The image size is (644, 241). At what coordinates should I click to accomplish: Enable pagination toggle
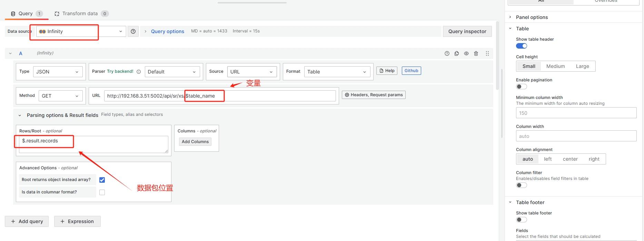click(521, 87)
